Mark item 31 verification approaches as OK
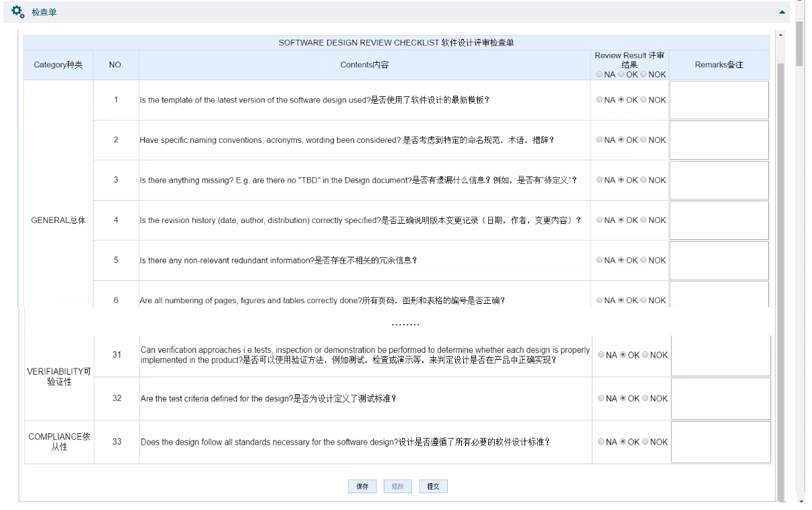 (623, 355)
